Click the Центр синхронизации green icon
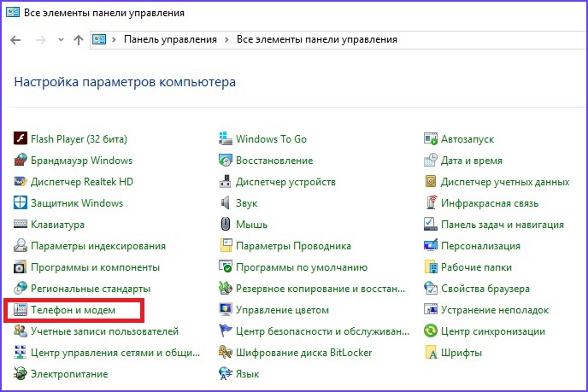 coord(431,331)
